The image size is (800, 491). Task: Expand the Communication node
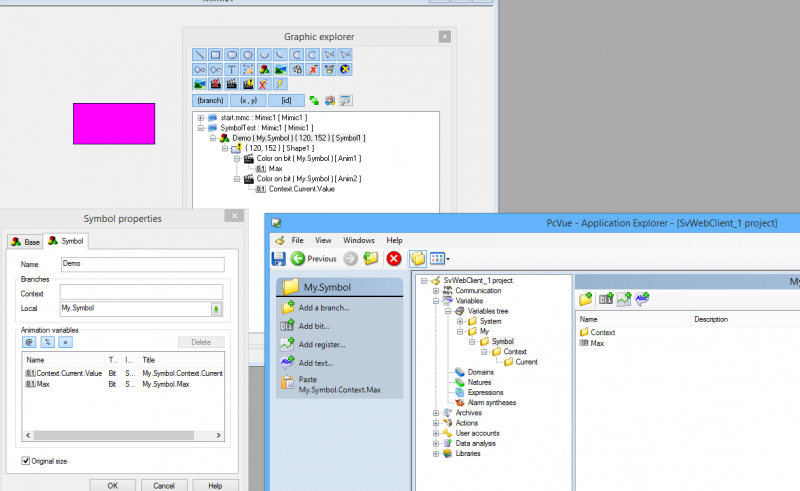coord(436,291)
